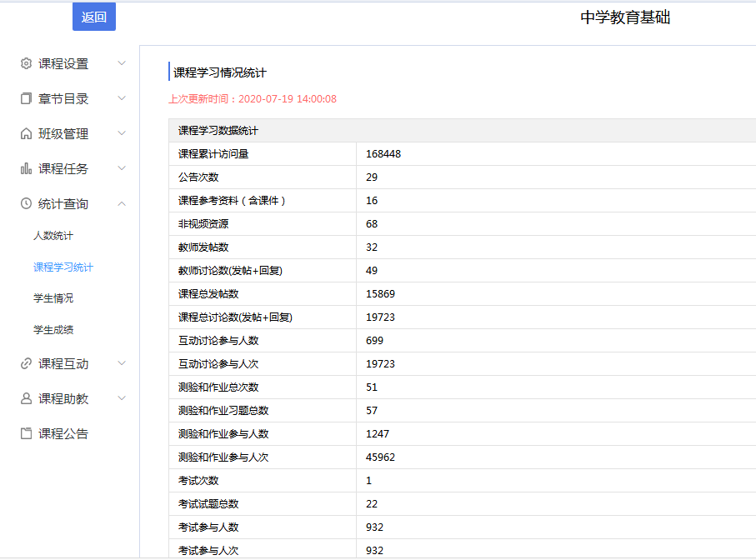Click the clock icon beside 统计查询
Image resolution: width=756 pixels, height=560 pixels.
click(26, 204)
